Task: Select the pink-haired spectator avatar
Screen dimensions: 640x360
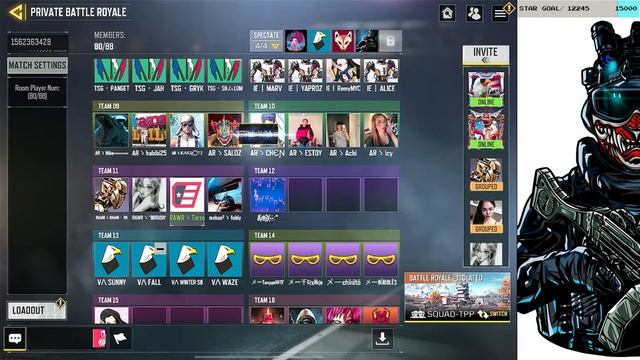Action: (296, 41)
